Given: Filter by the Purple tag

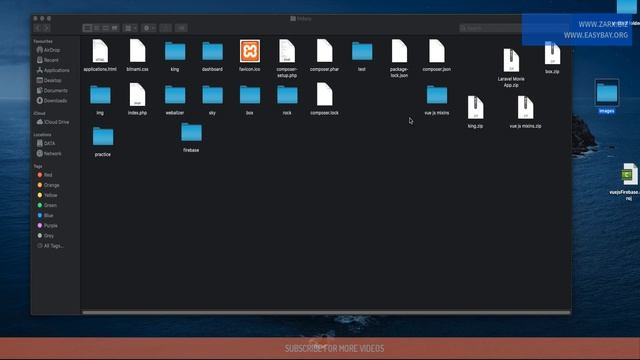Looking at the screenshot, I should (47, 225).
